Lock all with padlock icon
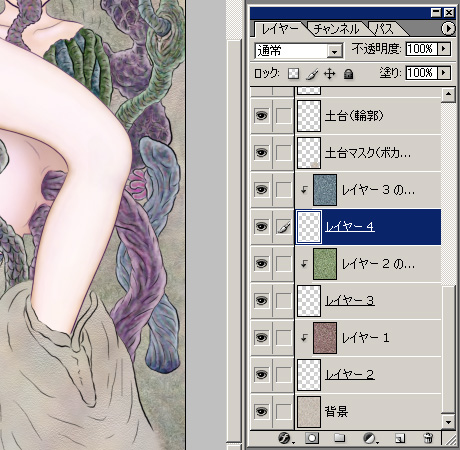Viewport: 460px width, 450px height. click(x=348, y=74)
